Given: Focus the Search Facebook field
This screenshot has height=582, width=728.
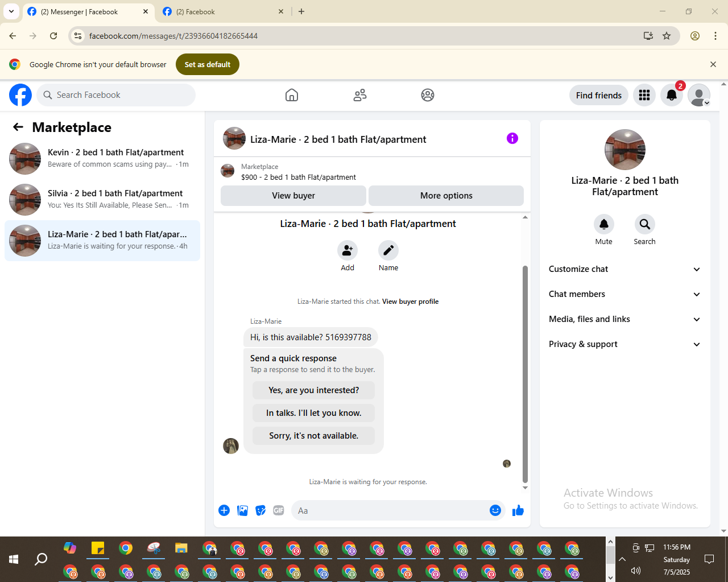Looking at the screenshot, I should coord(117,95).
